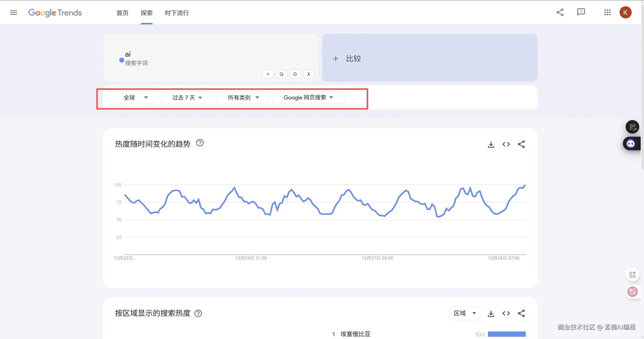This screenshot has height=339, width=644.
Task: Open the 过去 7 天 time range dropdown
Action: point(187,98)
